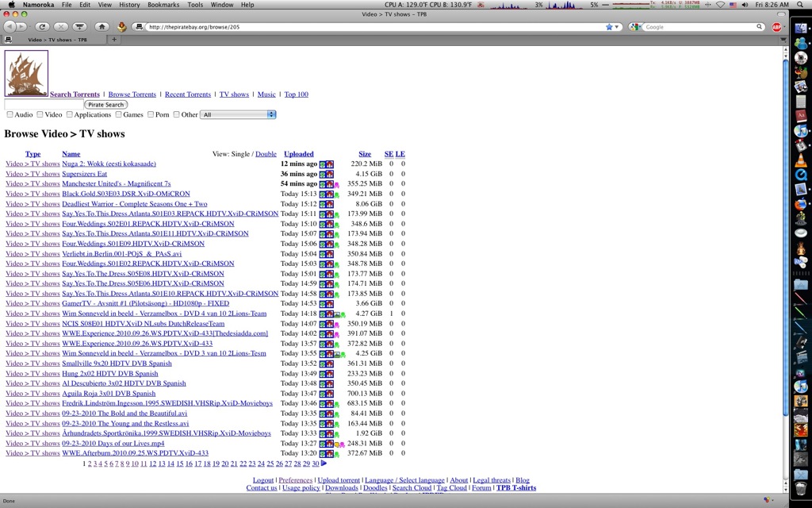Open Smallville 9x20 HDTV DVB Spanish link
This screenshot has height=508, width=812.
[x=117, y=364]
